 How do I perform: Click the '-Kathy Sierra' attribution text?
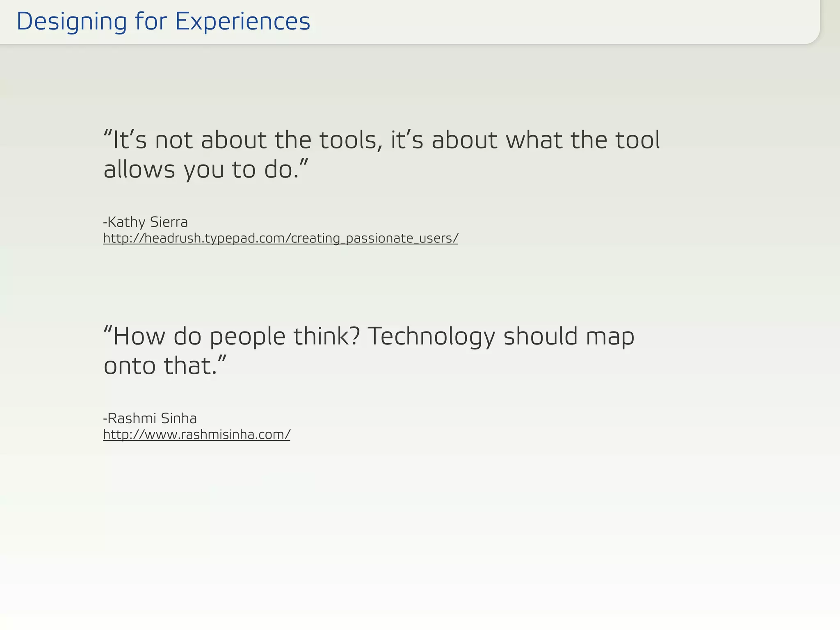pyautogui.click(x=146, y=222)
